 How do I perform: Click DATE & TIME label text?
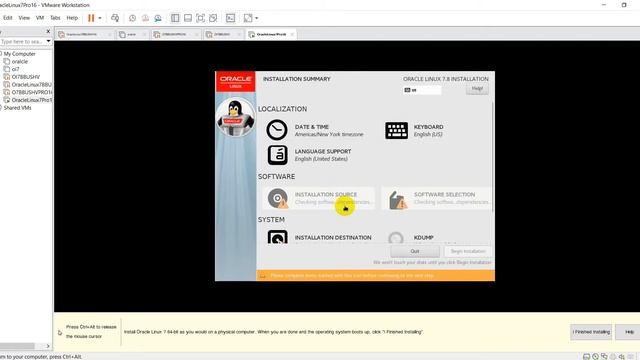[x=312, y=127]
